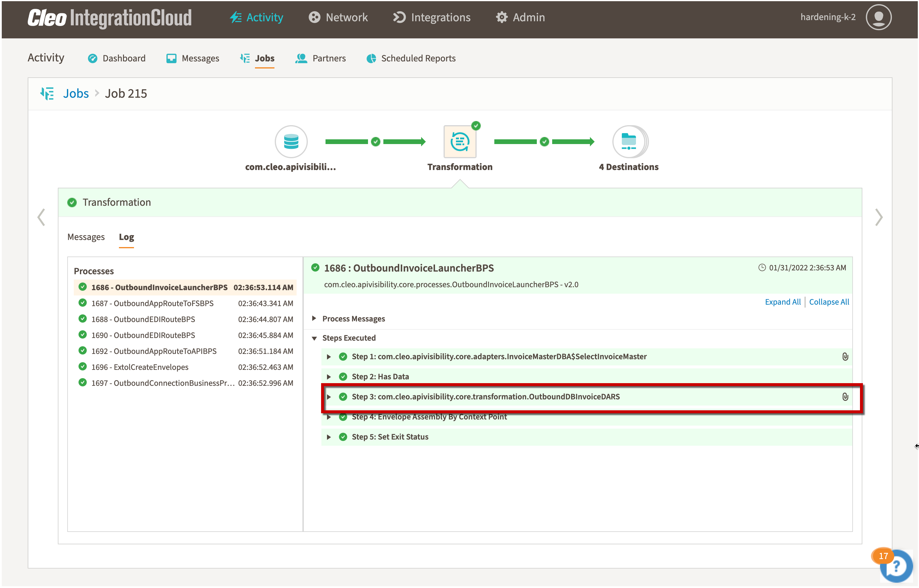Click the 4 Destinations label

point(629,167)
